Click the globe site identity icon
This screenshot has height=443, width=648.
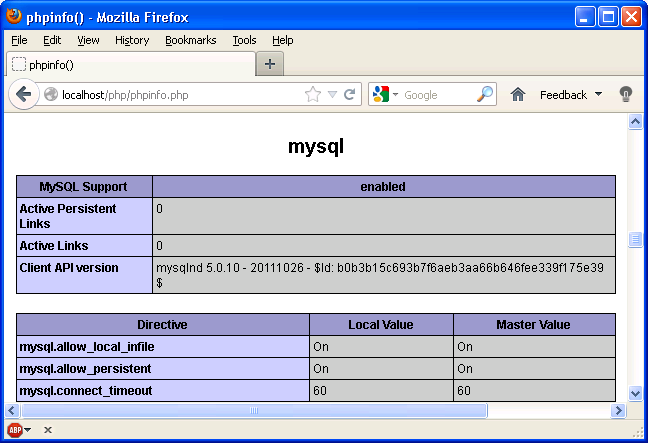[x=51, y=95]
